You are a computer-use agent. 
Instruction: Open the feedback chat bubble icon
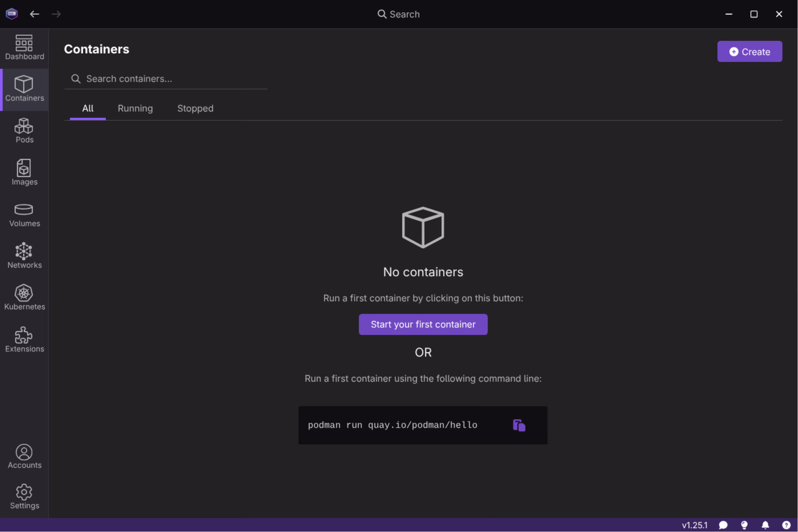click(x=723, y=525)
